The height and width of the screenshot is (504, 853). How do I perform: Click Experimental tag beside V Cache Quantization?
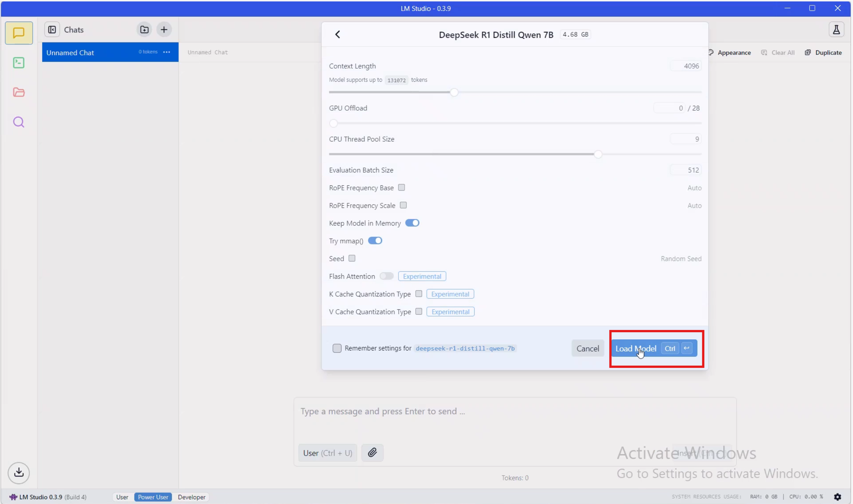click(x=450, y=311)
